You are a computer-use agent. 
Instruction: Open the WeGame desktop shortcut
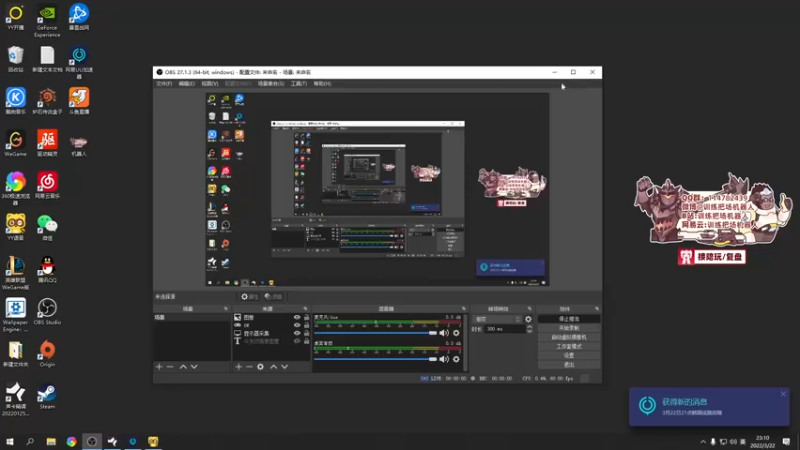point(15,143)
